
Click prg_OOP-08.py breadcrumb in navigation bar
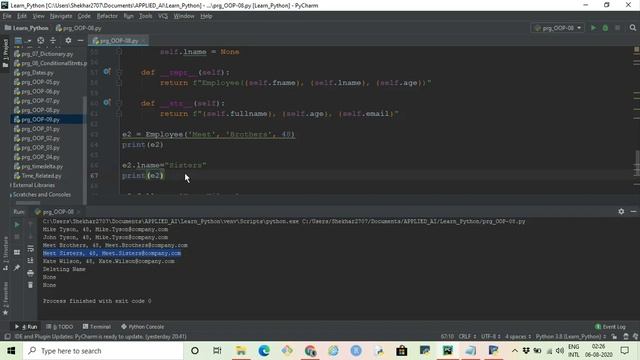[78, 28]
